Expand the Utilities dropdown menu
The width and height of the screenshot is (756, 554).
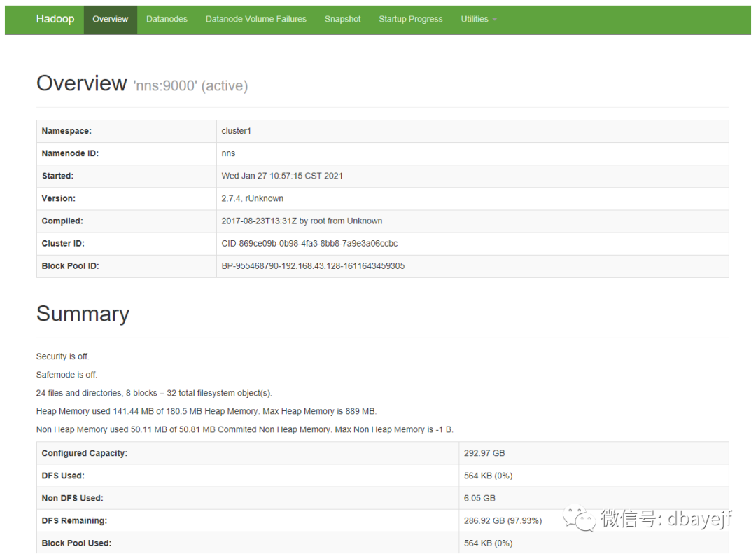point(478,20)
